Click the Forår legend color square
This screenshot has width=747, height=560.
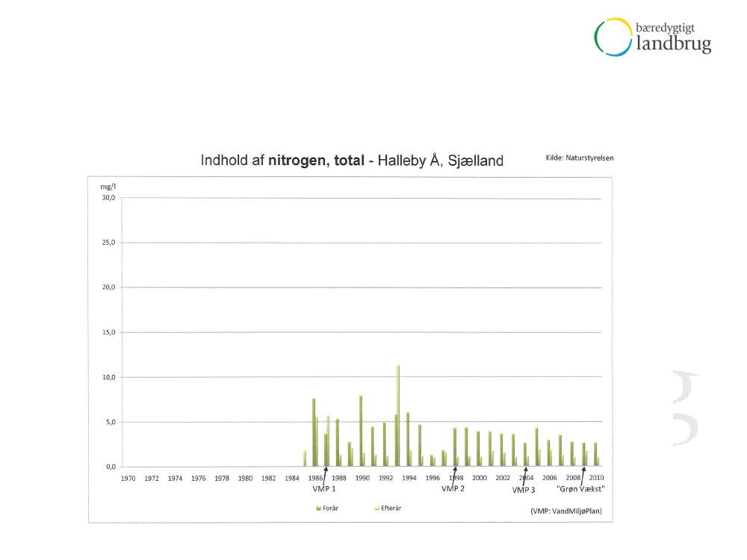318,508
